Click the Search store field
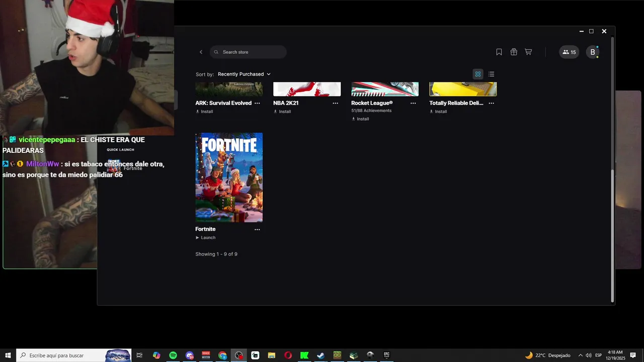The image size is (644, 362). [248, 52]
